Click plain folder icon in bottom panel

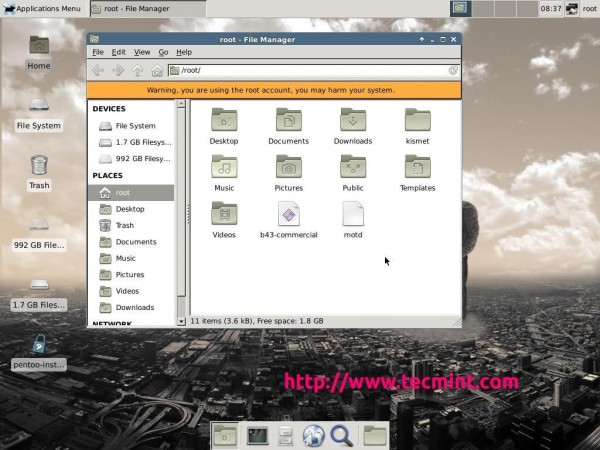[375, 435]
